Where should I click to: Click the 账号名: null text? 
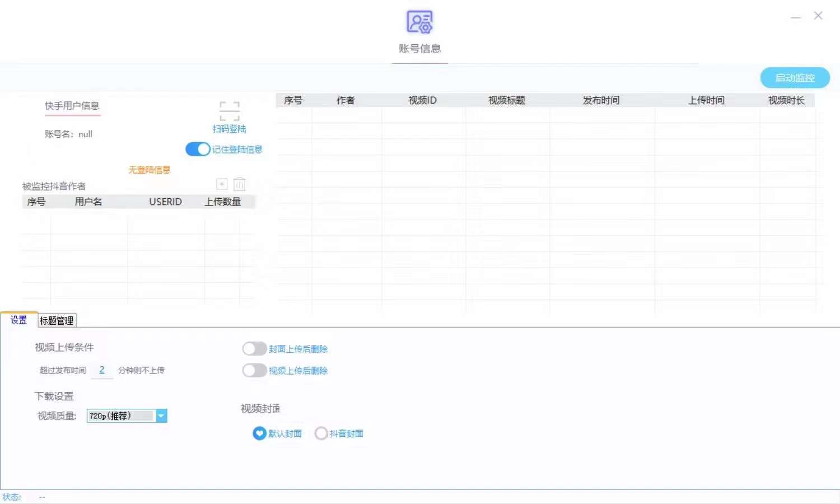(x=68, y=134)
